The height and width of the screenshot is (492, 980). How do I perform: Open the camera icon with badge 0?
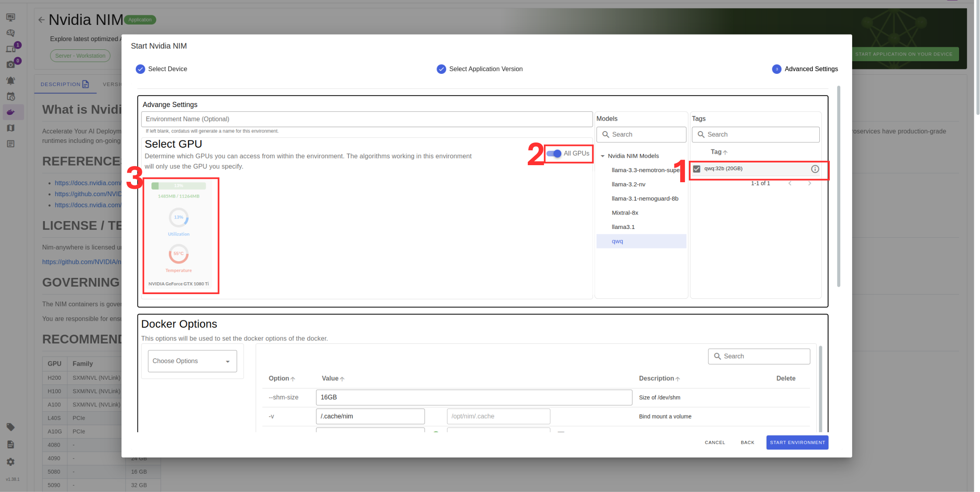click(x=11, y=65)
